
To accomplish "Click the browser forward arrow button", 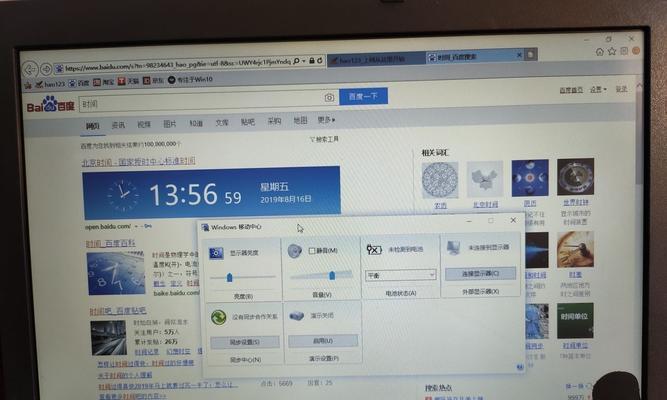I will [x=46, y=69].
